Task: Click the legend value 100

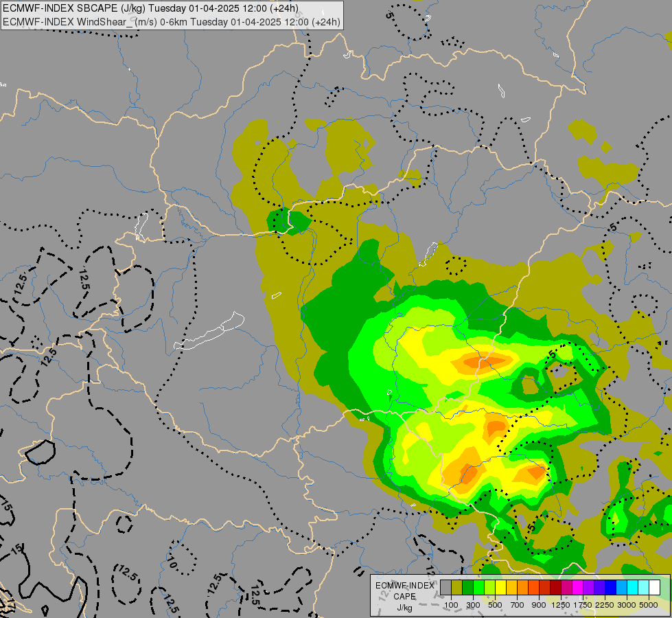Action: click(x=451, y=605)
